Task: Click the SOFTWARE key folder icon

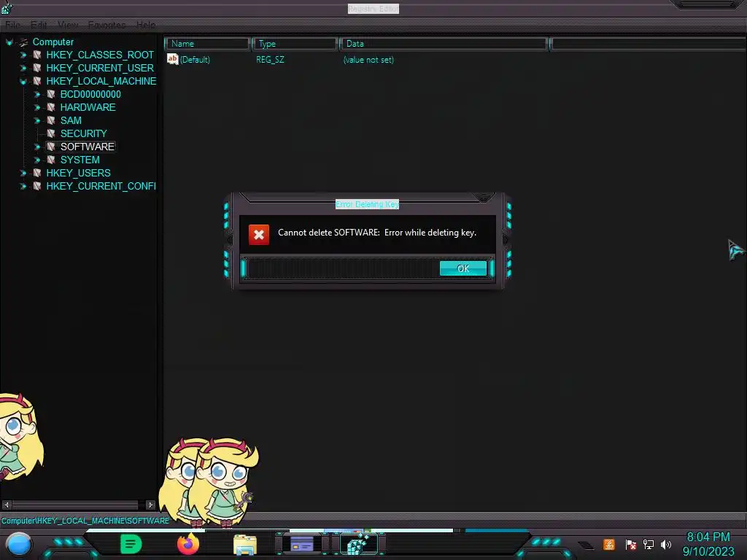Action: tap(50, 147)
